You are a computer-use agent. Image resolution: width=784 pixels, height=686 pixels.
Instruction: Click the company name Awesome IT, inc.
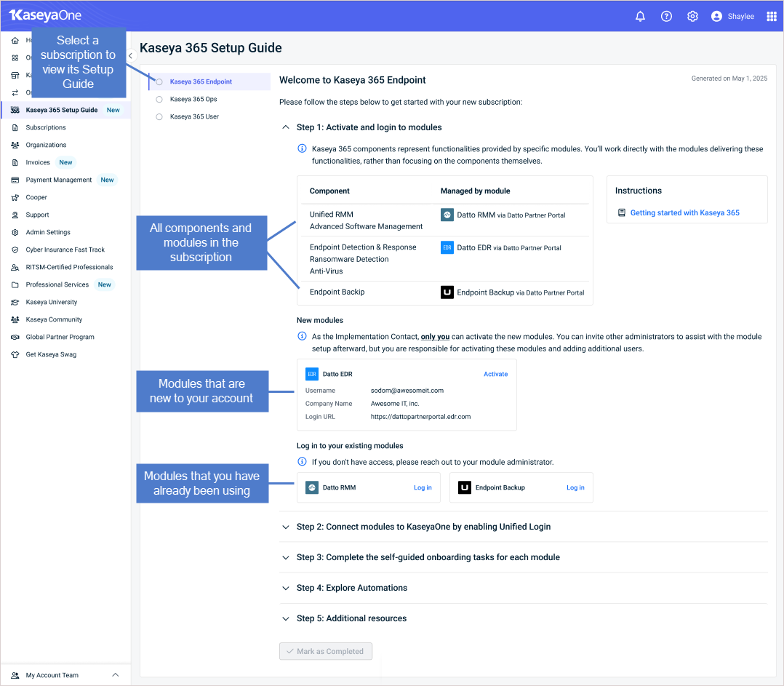click(x=395, y=404)
